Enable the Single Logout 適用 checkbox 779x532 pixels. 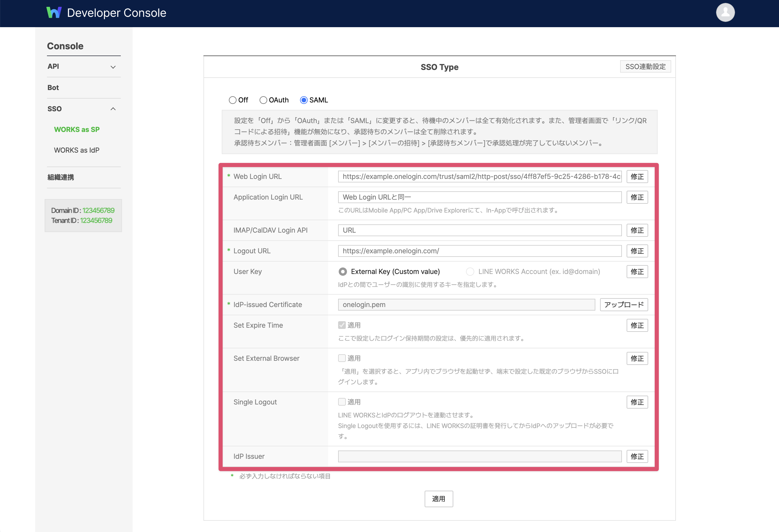pos(342,402)
